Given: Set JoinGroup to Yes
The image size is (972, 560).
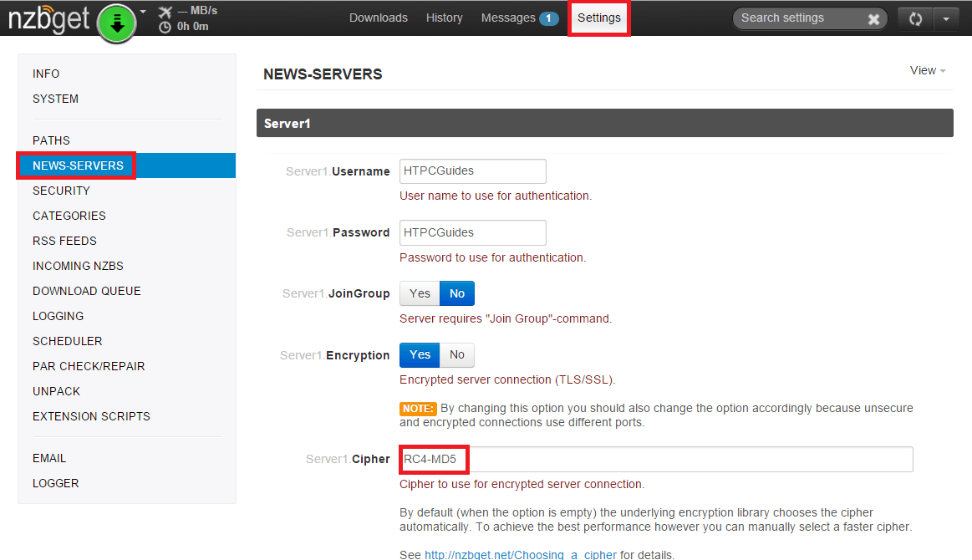Looking at the screenshot, I should 420,293.
